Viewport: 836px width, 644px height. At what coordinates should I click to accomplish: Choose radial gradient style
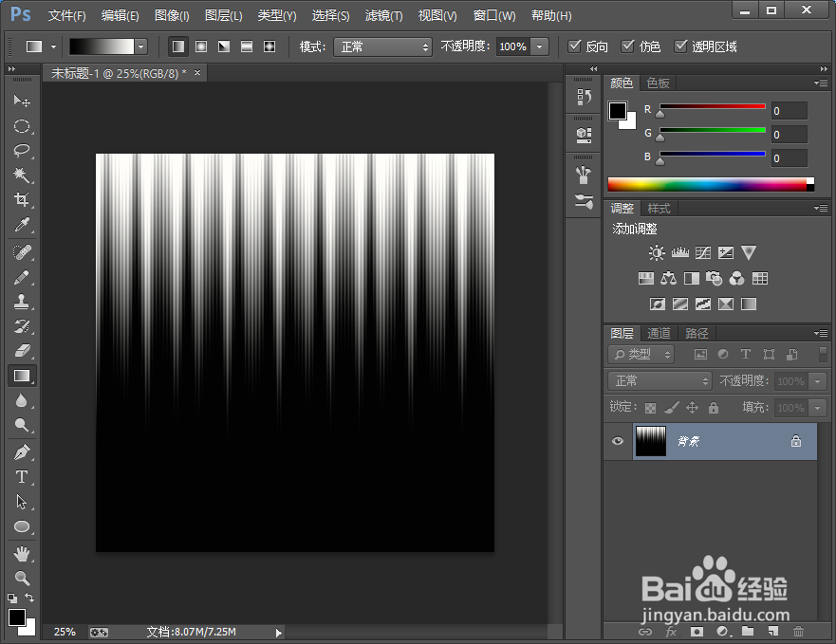pos(201,46)
